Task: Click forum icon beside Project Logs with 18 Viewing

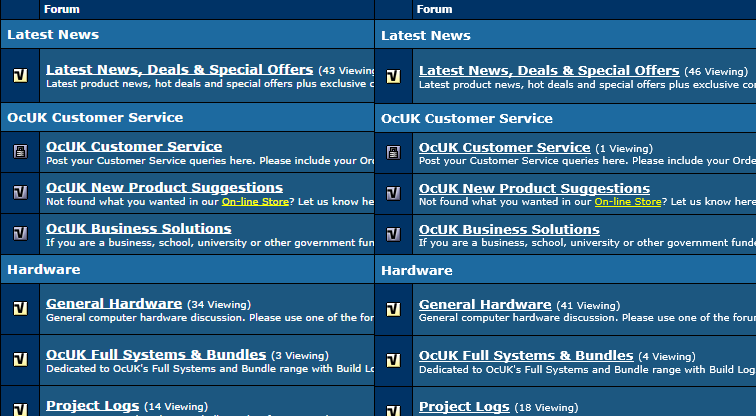Action: coord(393,410)
